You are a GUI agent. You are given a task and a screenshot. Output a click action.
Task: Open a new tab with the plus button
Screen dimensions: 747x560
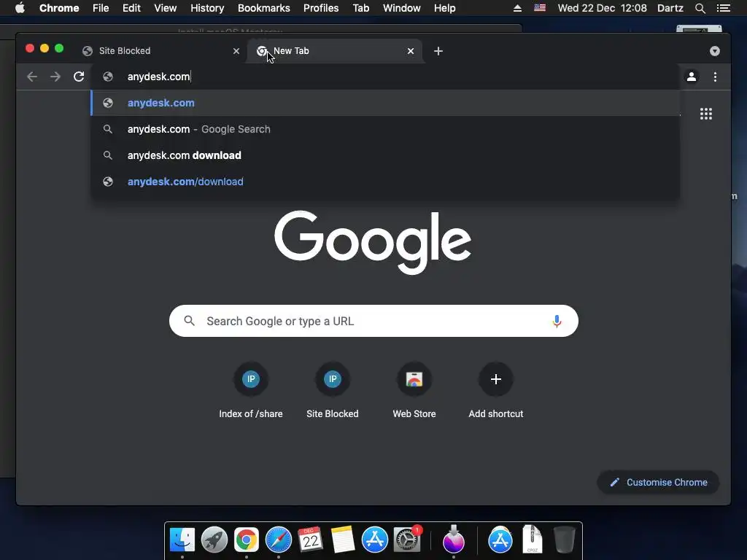pos(438,51)
